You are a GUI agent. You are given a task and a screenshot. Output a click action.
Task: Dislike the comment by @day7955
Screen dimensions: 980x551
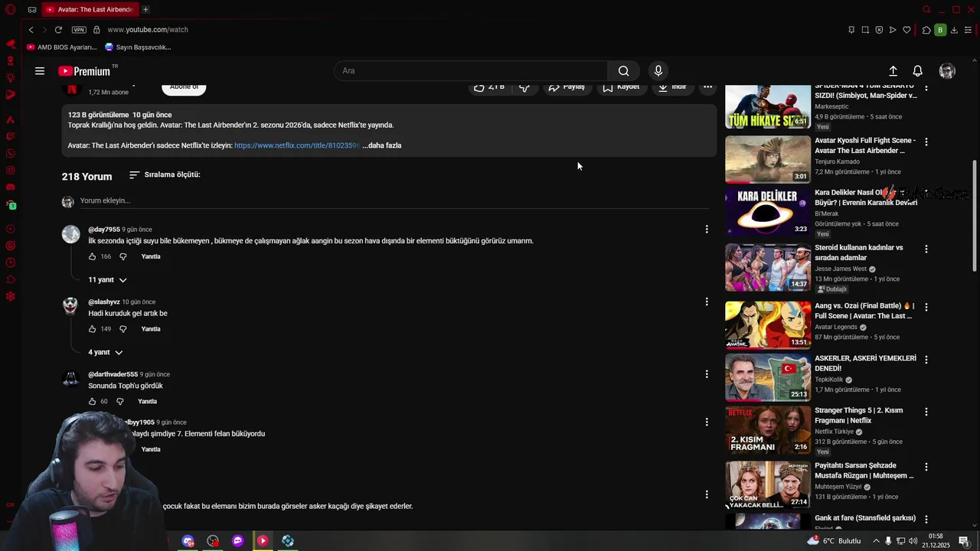pyautogui.click(x=122, y=256)
